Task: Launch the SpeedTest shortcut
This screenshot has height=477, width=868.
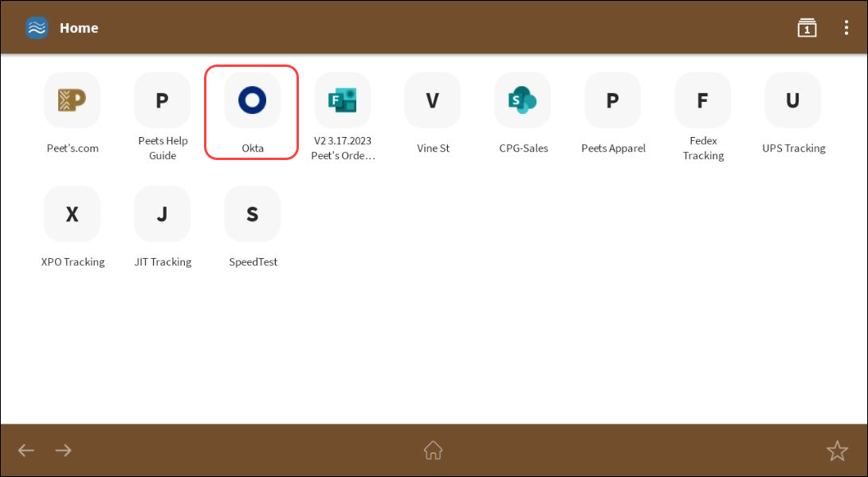Action: [x=252, y=213]
